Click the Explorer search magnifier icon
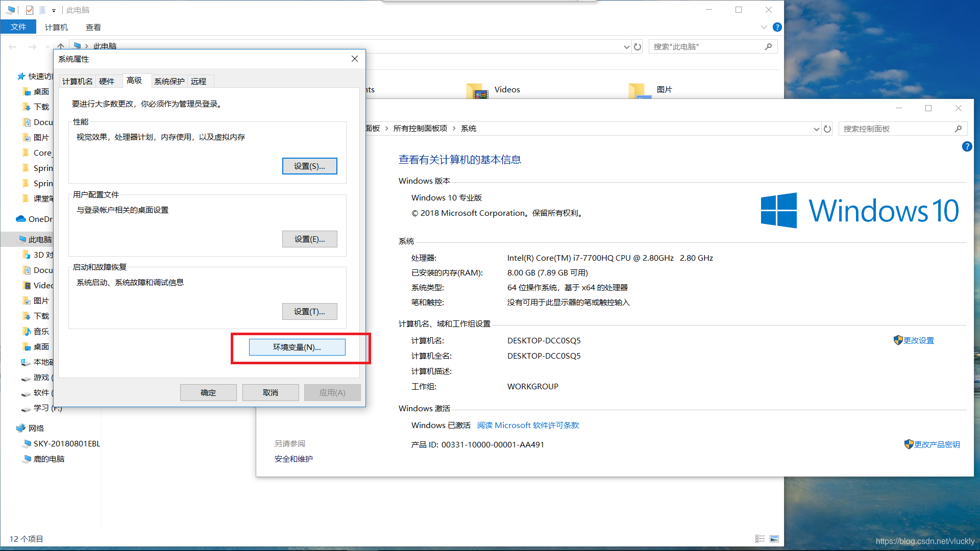The width and height of the screenshot is (980, 551). pyautogui.click(x=768, y=47)
